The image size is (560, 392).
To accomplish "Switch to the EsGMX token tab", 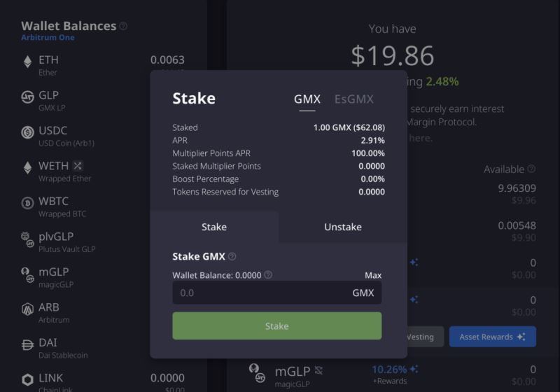I will pyautogui.click(x=353, y=99).
